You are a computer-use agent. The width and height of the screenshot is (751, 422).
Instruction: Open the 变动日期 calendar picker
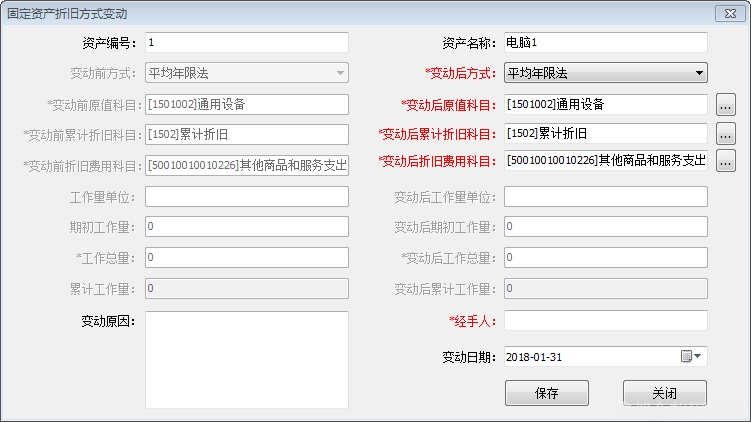point(692,357)
